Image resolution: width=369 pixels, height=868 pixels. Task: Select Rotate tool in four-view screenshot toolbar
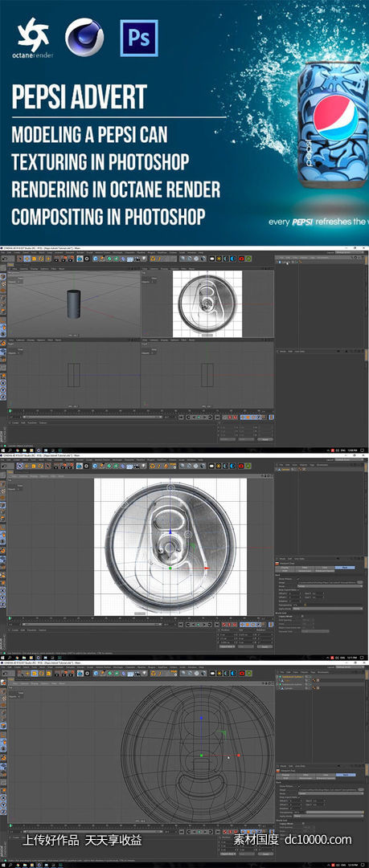[x=42, y=258]
